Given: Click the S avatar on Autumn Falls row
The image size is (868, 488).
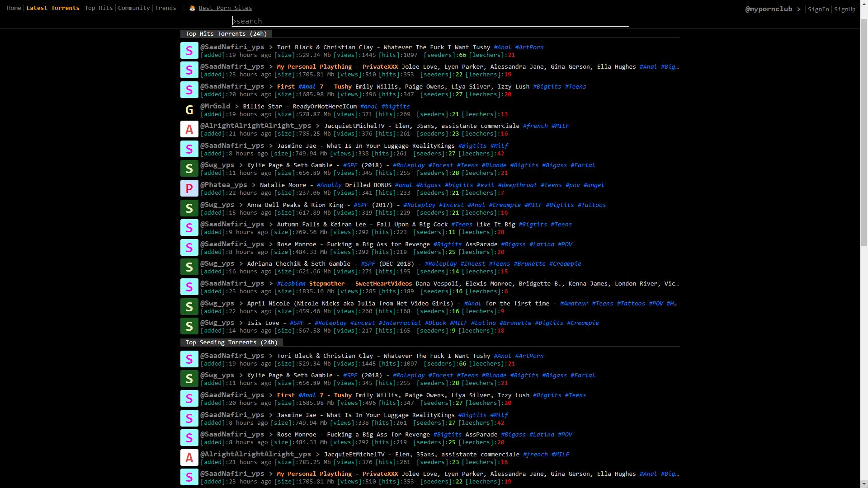Looking at the screenshot, I should [189, 228].
